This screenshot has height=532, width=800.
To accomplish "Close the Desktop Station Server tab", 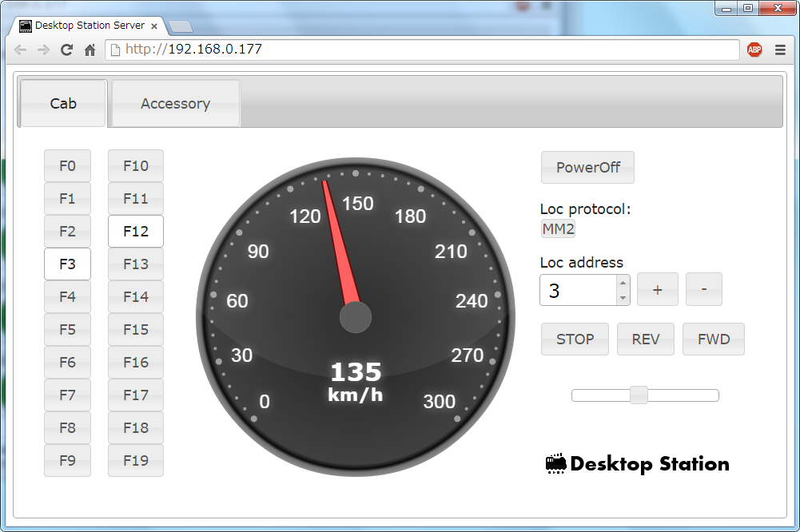I will point(154,26).
